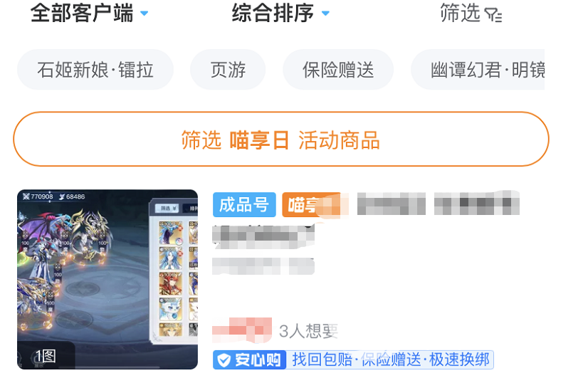Open the 筛选 filter funnel icon
The height and width of the screenshot is (378, 588).
pyautogui.click(x=493, y=15)
